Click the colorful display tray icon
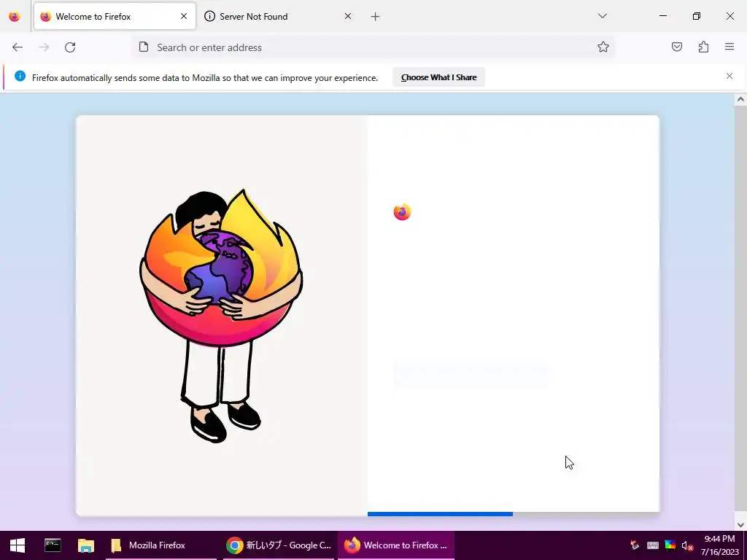Viewport: 747px width, 560px height. (x=670, y=545)
